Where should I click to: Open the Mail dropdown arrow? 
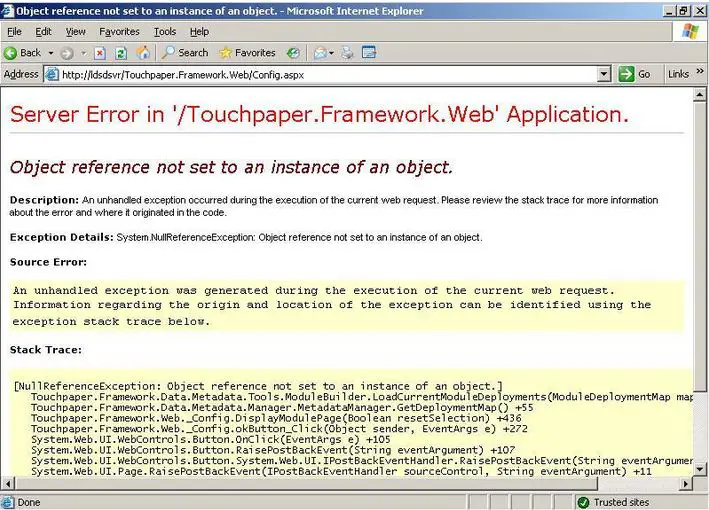[x=331, y=53]
